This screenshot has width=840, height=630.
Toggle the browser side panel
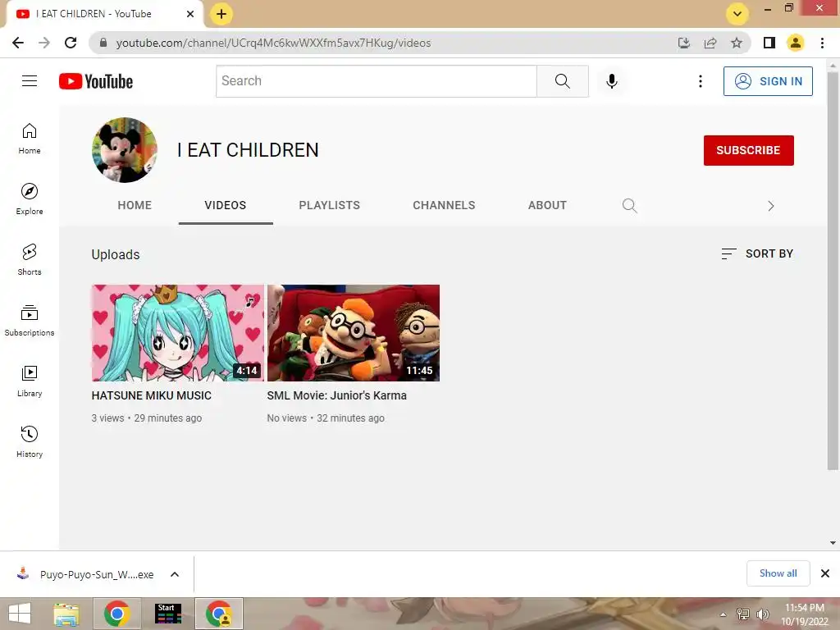coord(769,43)
